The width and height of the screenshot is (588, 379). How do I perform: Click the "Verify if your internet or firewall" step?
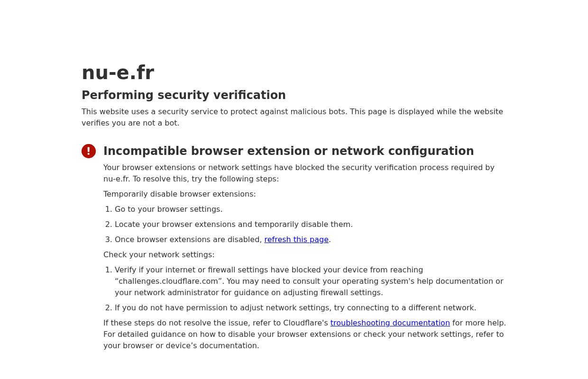pos(268,270)
